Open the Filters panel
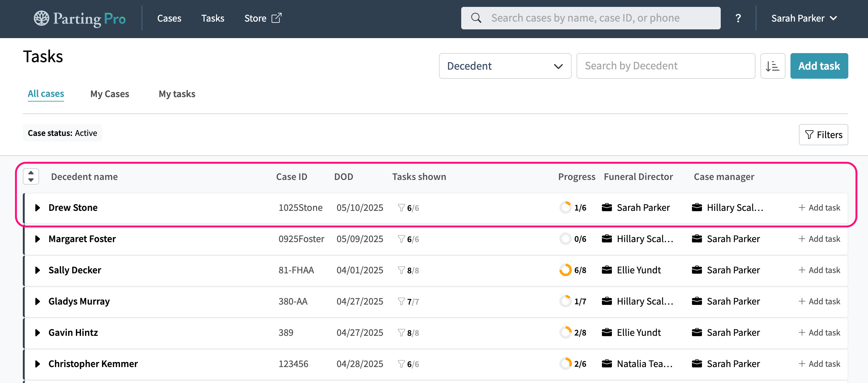 (823, 135)
